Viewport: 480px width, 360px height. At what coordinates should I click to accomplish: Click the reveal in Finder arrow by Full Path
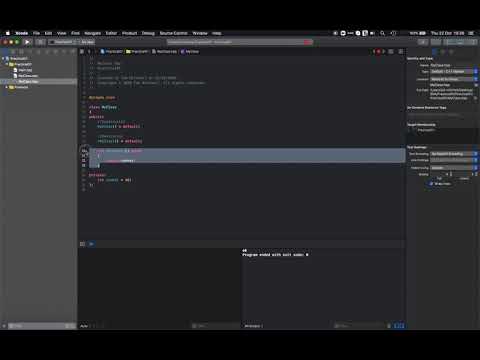[x=476, y=98]
